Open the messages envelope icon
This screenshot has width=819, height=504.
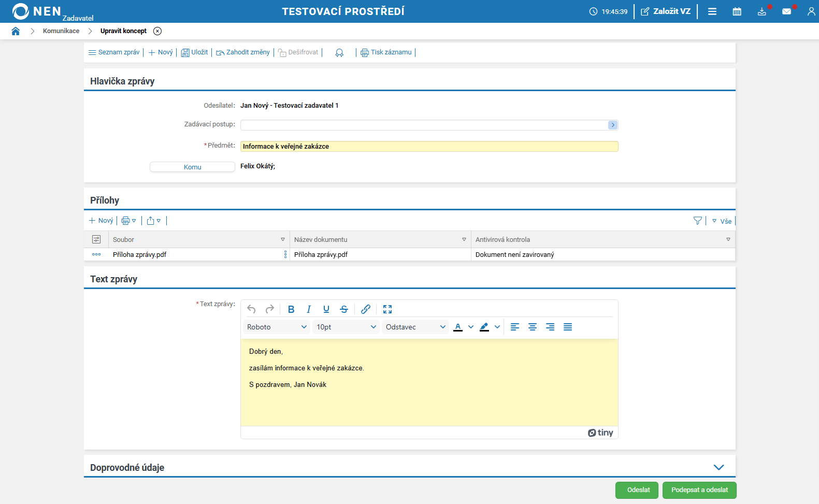[x=786, y=11]
